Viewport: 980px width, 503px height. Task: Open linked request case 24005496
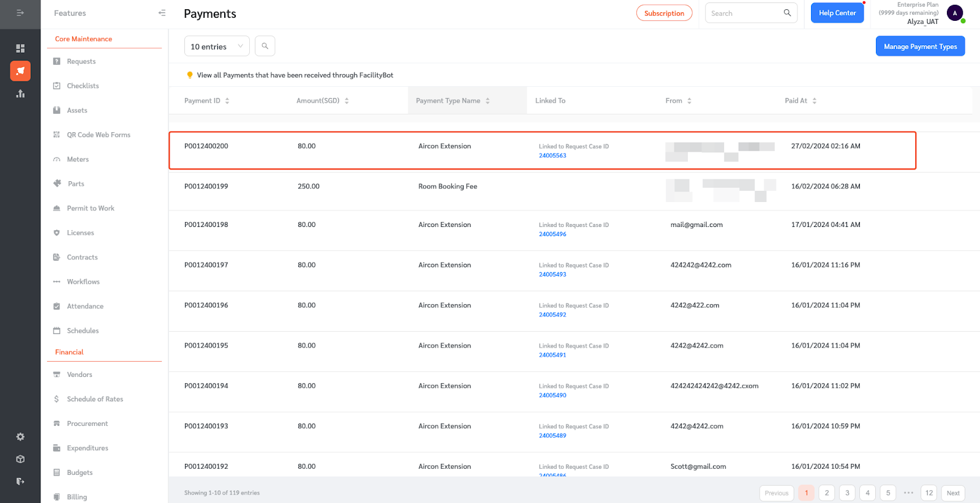tap(552, 234)
